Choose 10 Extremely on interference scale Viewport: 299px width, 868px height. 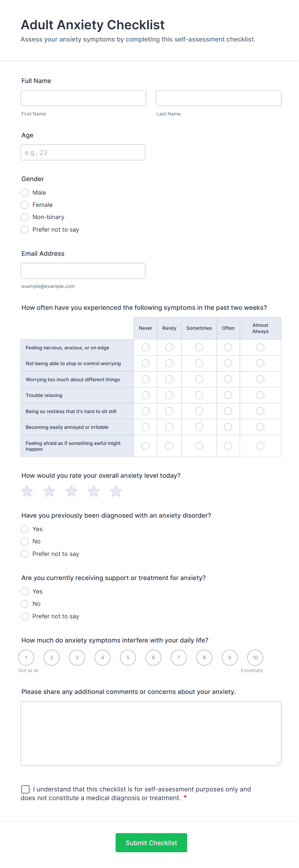tap(255, 657)
